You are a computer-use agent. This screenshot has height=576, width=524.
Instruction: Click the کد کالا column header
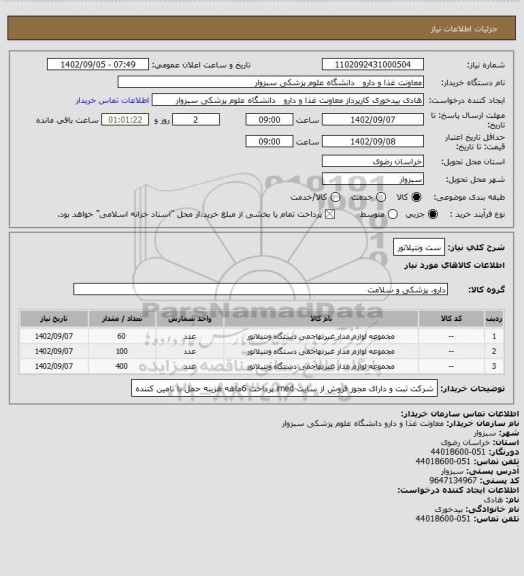[451, 318]
